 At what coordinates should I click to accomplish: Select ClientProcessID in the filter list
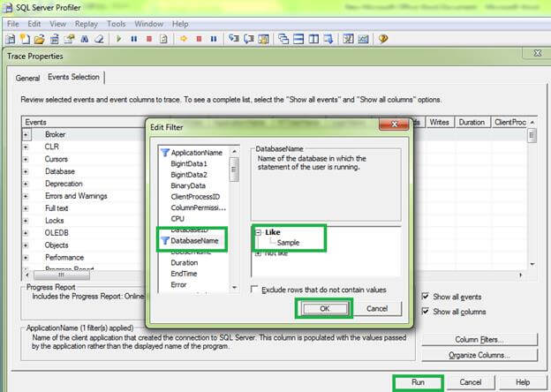coord(195,197)
